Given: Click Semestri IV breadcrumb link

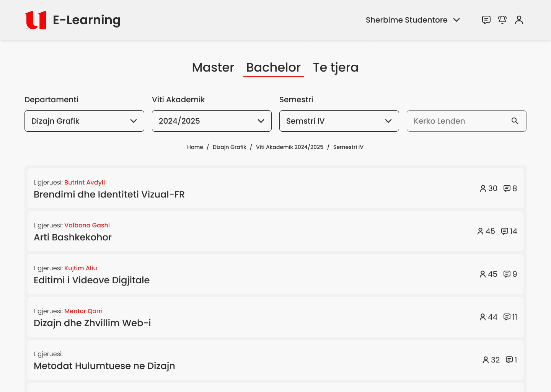Looking at the screenshot, I should click(x=348, y=147).
